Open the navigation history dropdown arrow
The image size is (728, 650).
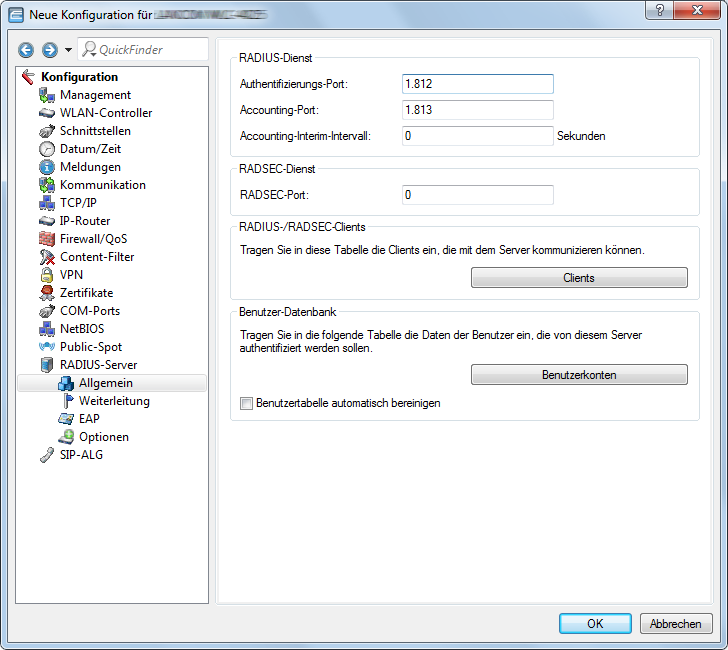68,50
